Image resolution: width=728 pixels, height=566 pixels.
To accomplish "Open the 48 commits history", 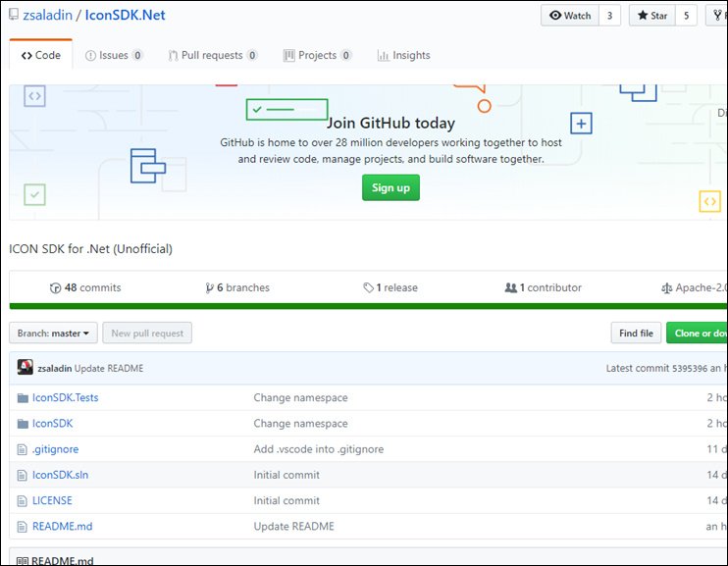I will pyautogui.click(x=85, y=287).
